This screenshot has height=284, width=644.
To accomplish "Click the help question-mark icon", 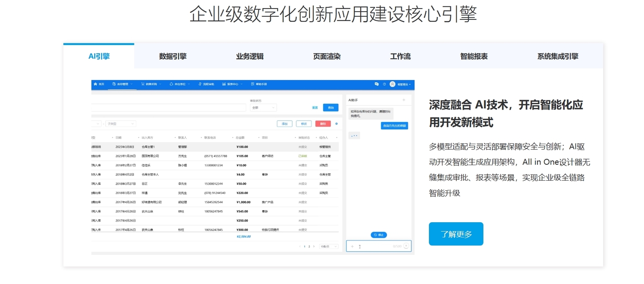I will (x=384, y=84).
